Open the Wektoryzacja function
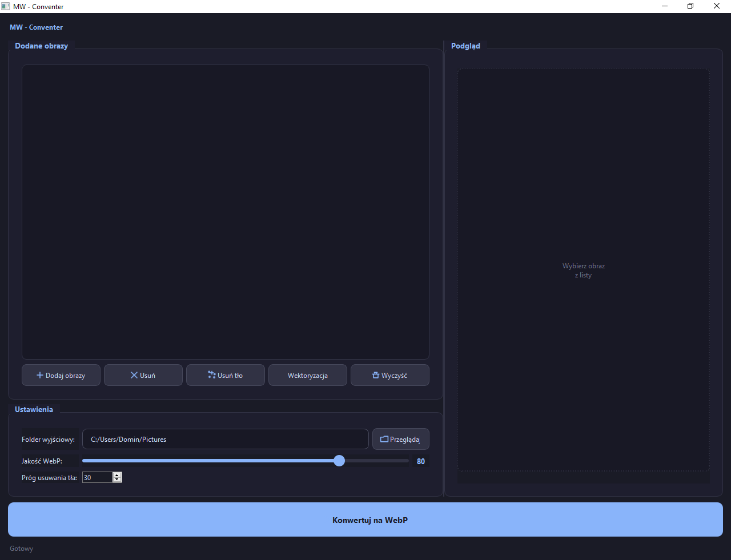The height and width of the screenshot is (560, 731). pos(308,375)
